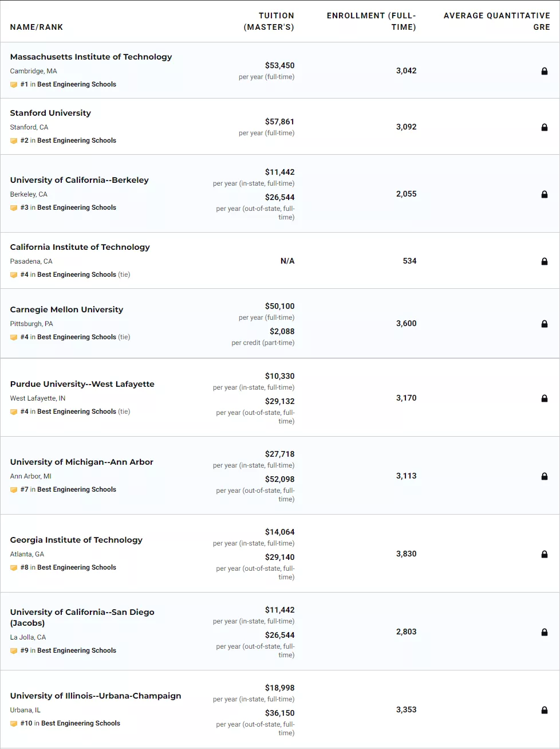Click the lock icon in Stanford University's row
The image size is (560, 749).
click(x=545, y=127)
